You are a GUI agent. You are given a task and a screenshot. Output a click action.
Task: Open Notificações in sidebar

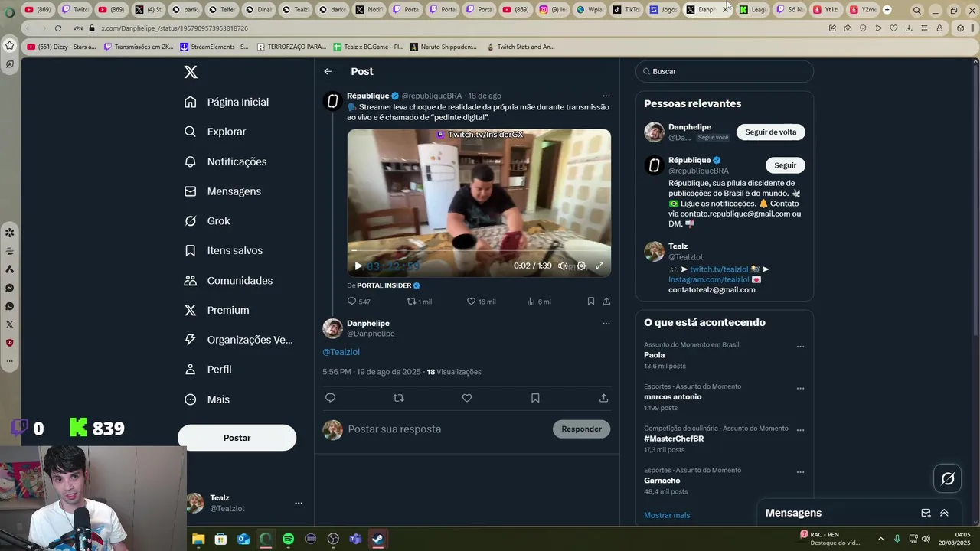(225, 161)
